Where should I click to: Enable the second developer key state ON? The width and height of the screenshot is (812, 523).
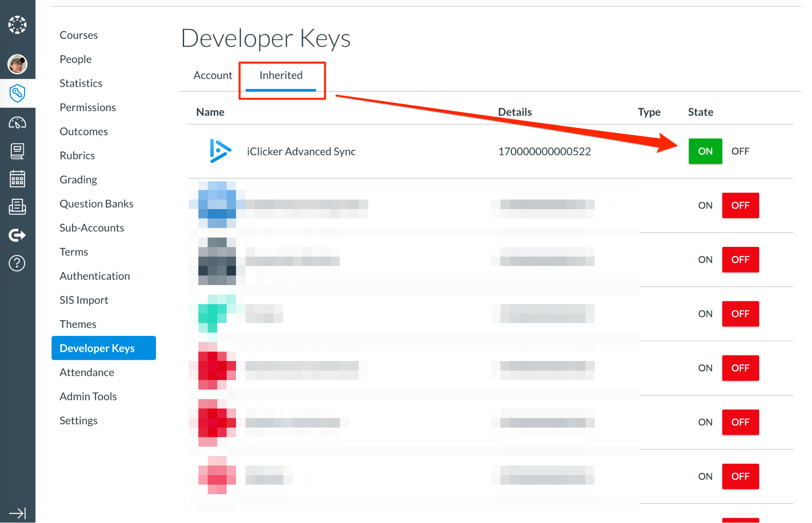click(705, 205)
